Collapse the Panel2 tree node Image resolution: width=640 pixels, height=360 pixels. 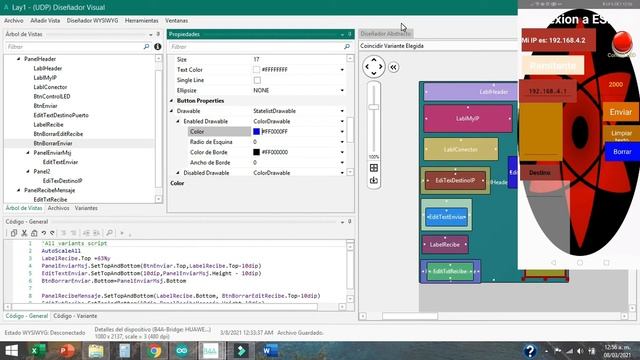(28, 171)
